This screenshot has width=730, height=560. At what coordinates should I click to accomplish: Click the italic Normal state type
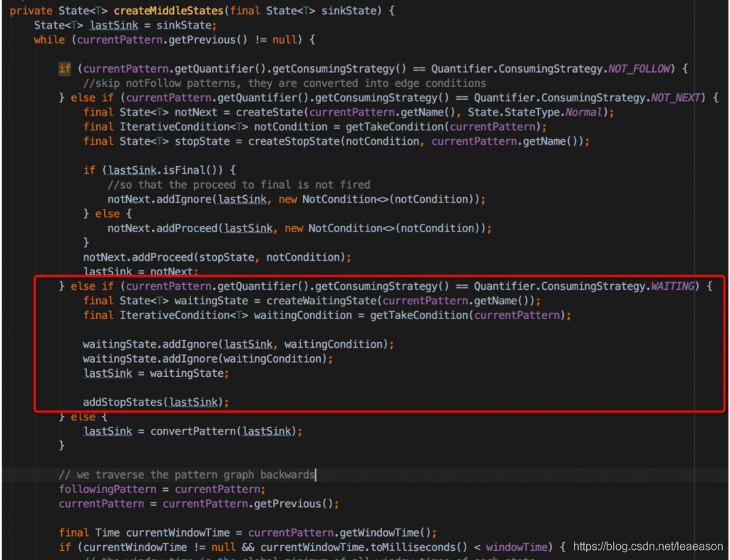click(584, 112)
